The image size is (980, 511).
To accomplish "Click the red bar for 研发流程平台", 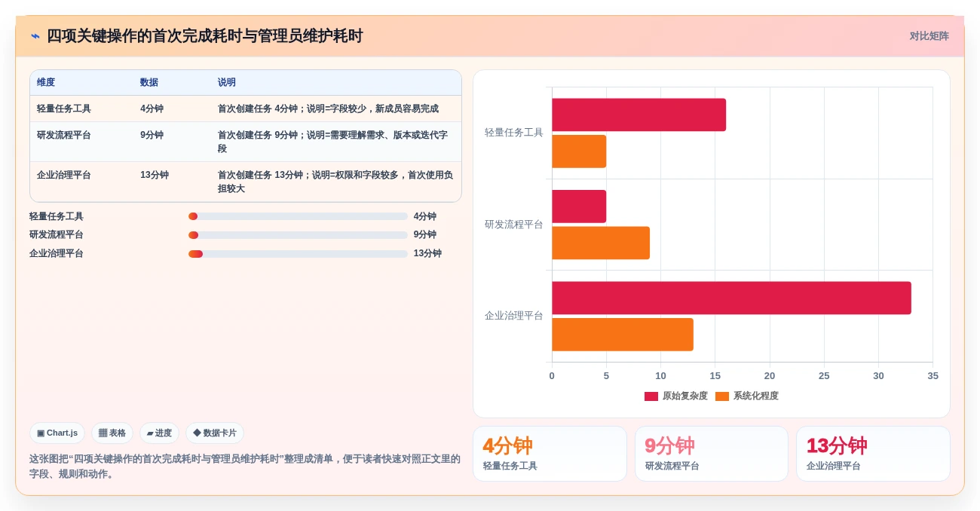I will [579, 207].
